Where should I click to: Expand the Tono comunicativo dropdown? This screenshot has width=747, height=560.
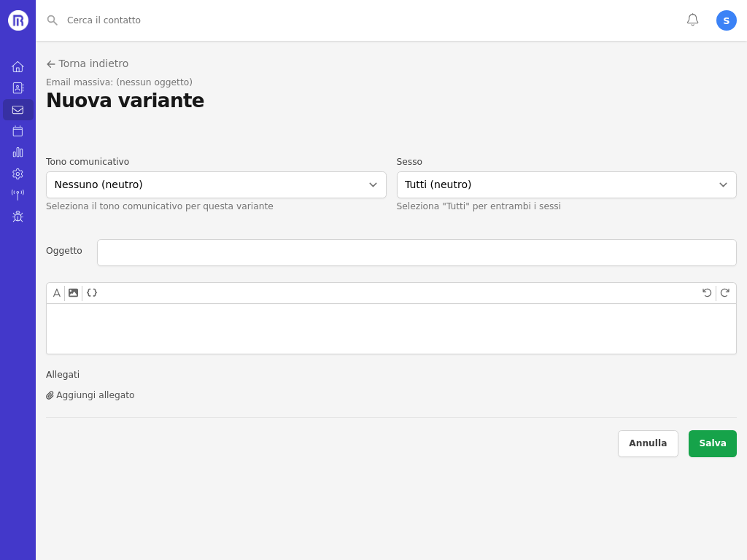pyautogui.click(x=216, y=185)
